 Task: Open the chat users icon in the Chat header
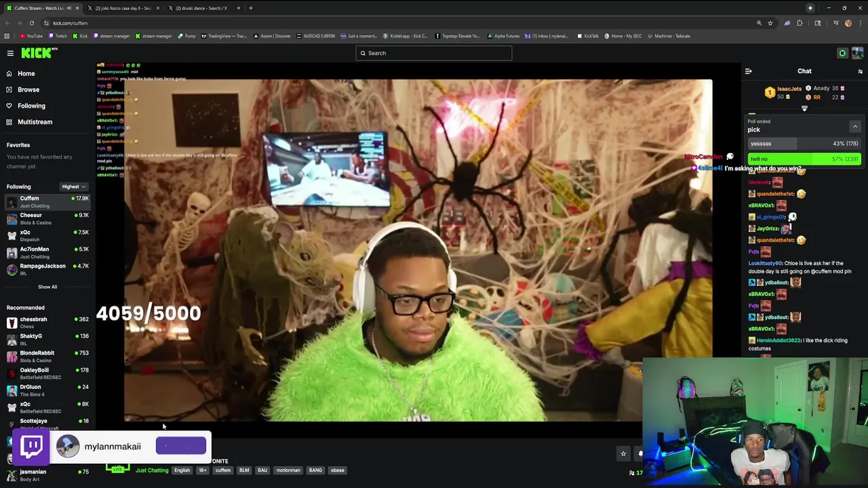tap(860, 71)
